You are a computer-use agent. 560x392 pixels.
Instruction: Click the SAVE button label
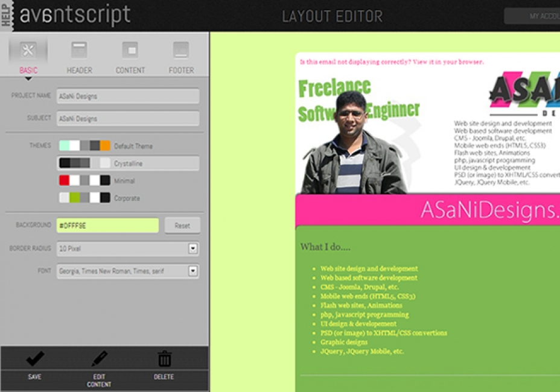(x=34, y=377)
